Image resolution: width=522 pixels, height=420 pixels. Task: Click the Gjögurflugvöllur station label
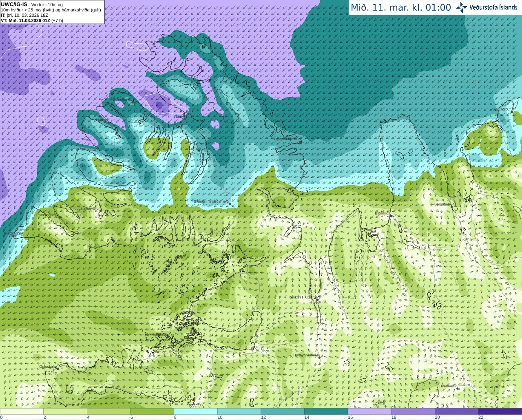click(x=287, y=139)
